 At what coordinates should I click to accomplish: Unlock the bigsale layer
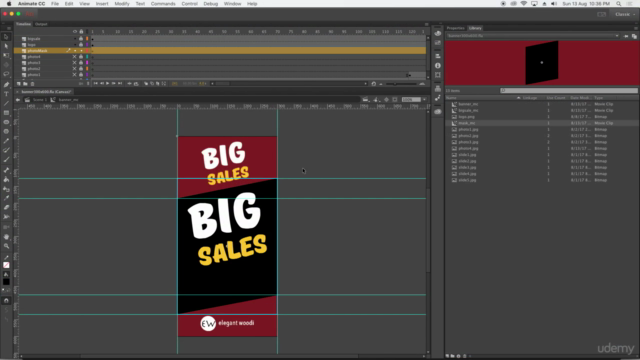click(x=81, y=39)
